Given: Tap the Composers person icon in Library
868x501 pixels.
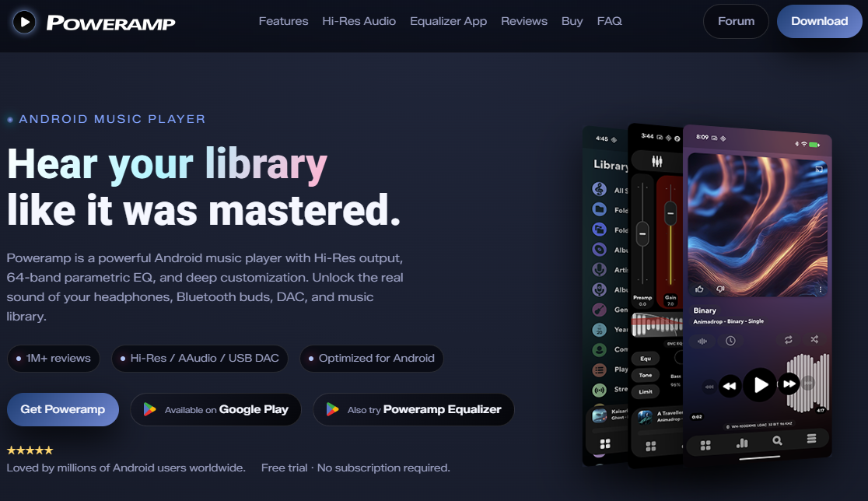Looking at the screenshot, I should coord(599,350).
